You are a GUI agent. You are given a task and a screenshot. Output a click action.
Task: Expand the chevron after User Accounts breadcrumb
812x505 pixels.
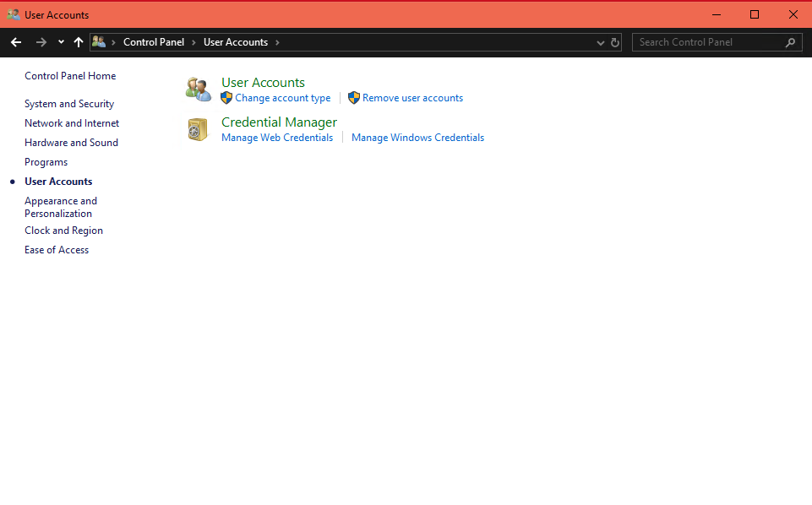coord(278,42)
